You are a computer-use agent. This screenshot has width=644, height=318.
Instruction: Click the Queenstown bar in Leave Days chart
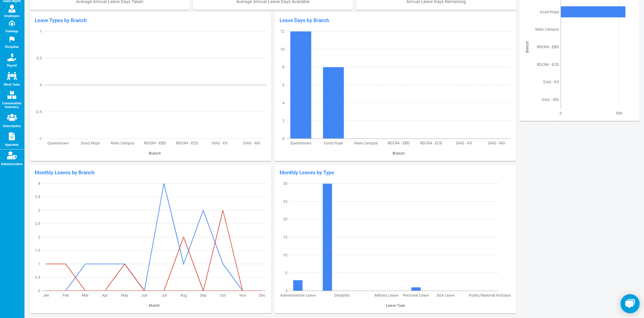coord(301,85)
